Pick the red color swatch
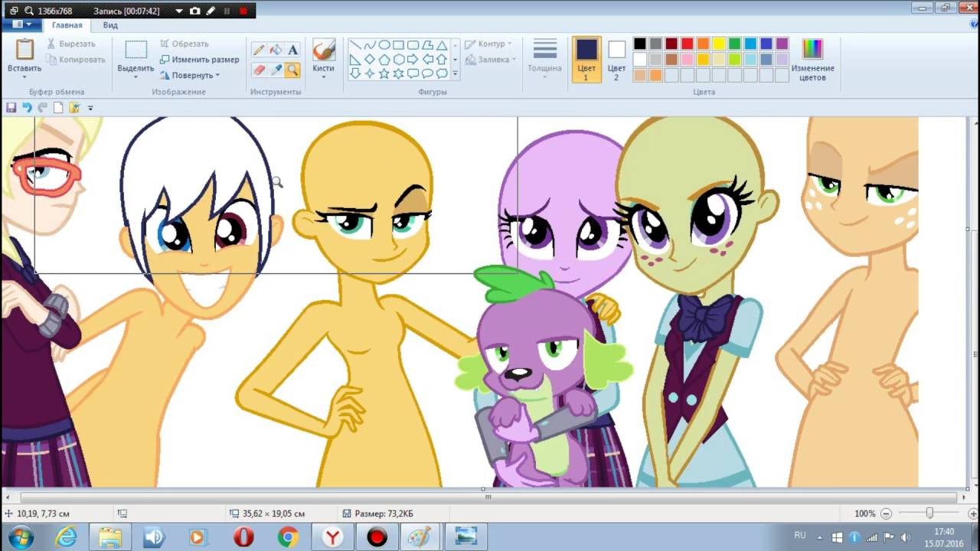Image resolution: width=980 pixels, height=551 pixels. [x=687, y=44]
